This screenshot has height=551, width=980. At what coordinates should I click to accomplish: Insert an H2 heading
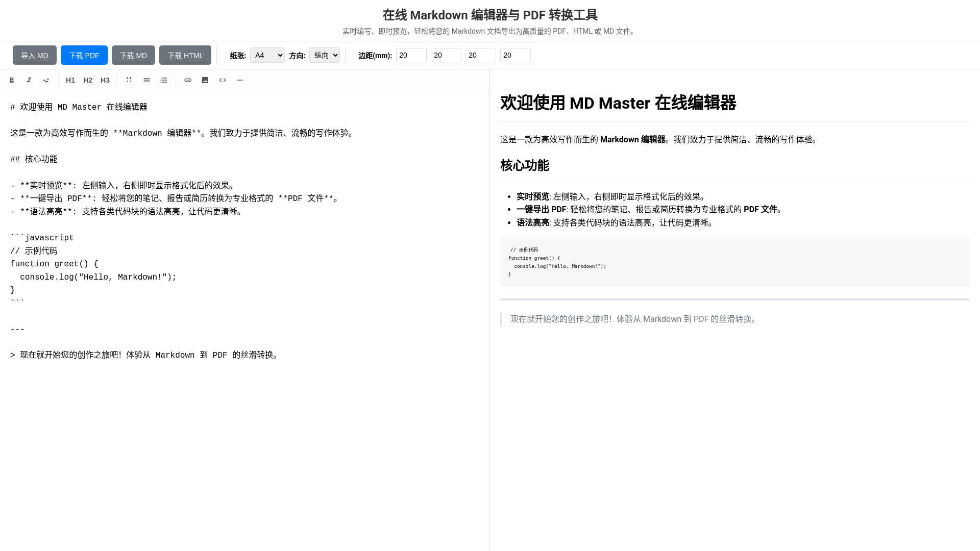click(x=88, y=80)
